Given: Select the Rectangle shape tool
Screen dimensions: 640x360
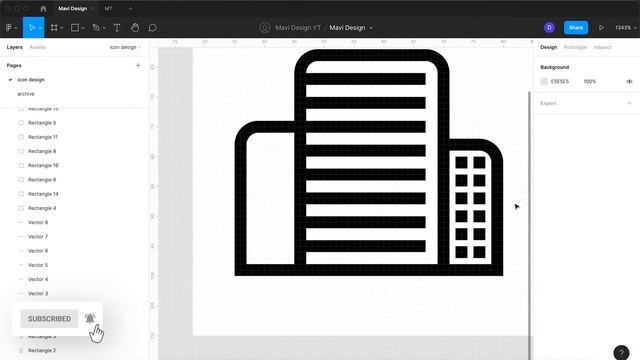Looking at the screenshot, I should pyautogui.click(x=75, y=28).
